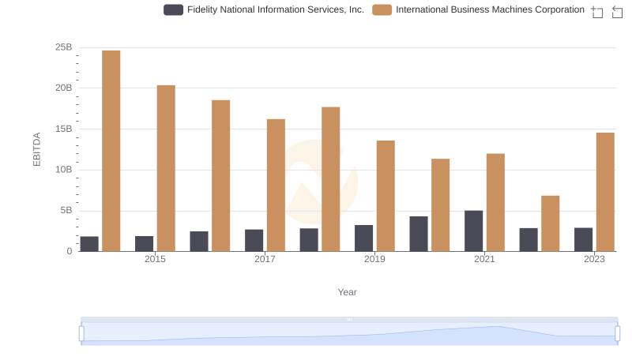Viewport: 632px width, 364px height.
Task: Click the zoom slider preview area
Action: click(x=349, y=334)
